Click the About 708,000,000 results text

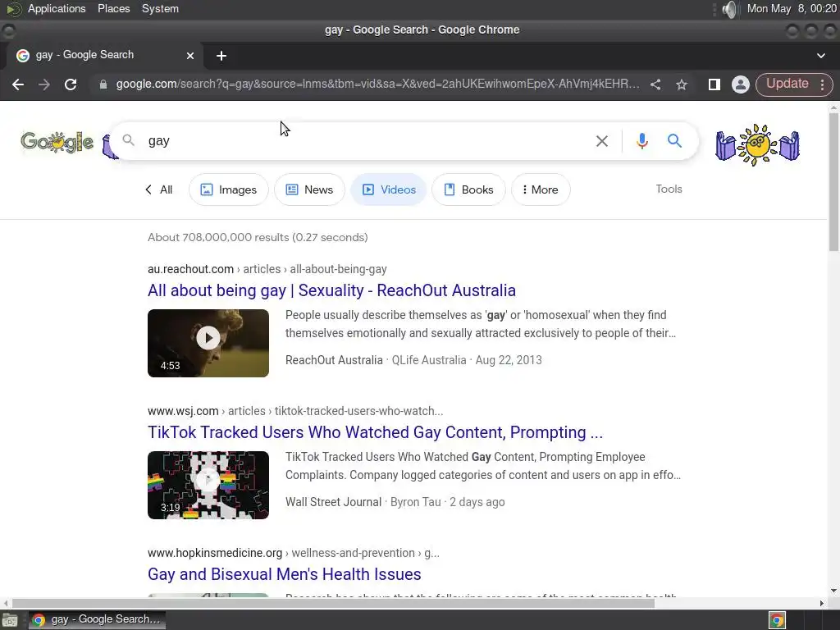(x=258, y=237)
